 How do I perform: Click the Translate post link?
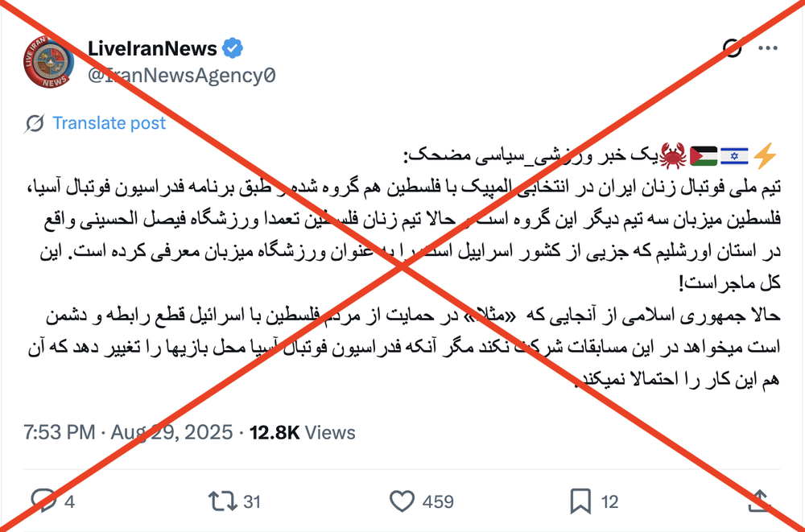pos(109,123)
